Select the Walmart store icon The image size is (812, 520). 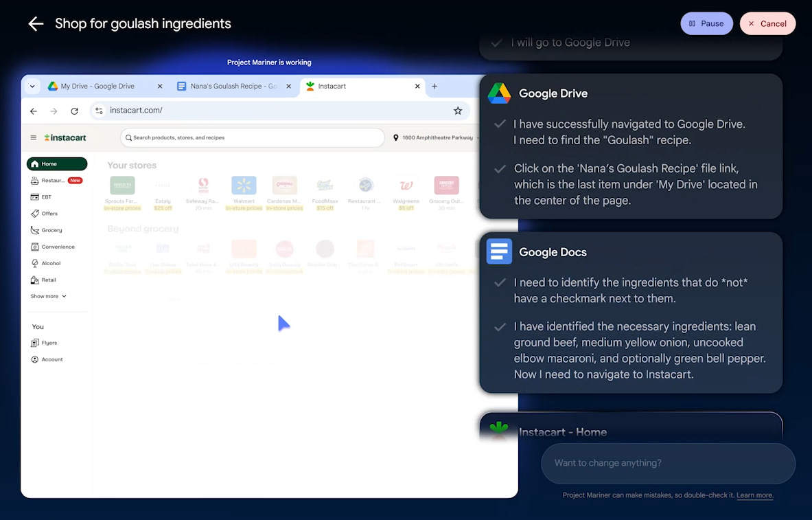tap(244, 185)
